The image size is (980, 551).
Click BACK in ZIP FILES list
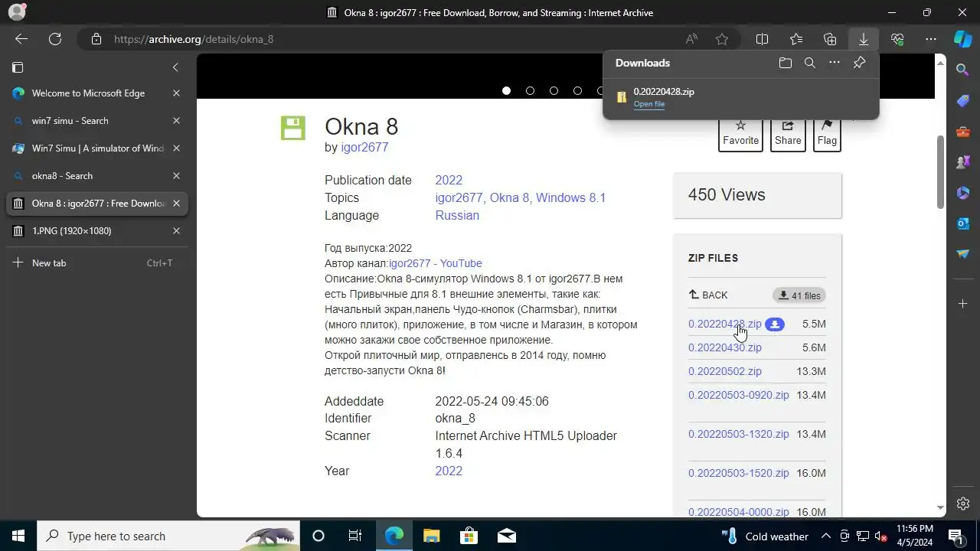(708, 295)
